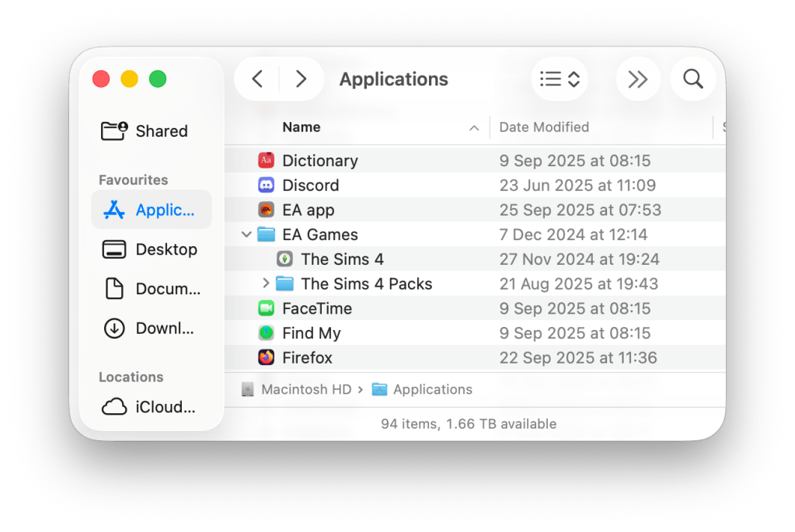Open Downloads in the sidebar
The image size is (795, 532).
[x=151, y=329]
